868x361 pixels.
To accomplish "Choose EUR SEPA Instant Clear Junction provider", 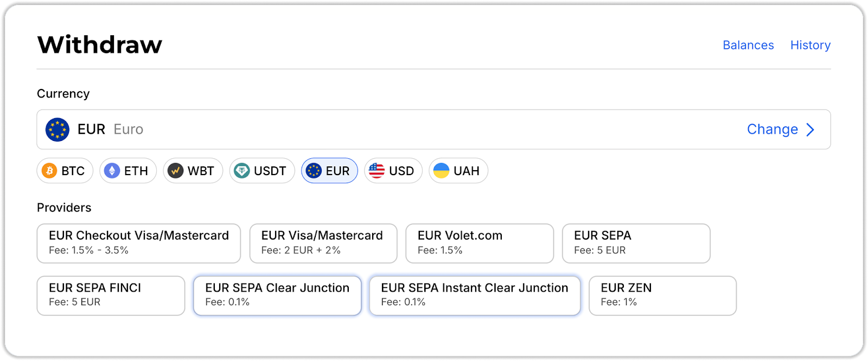I will pos(475,295).
